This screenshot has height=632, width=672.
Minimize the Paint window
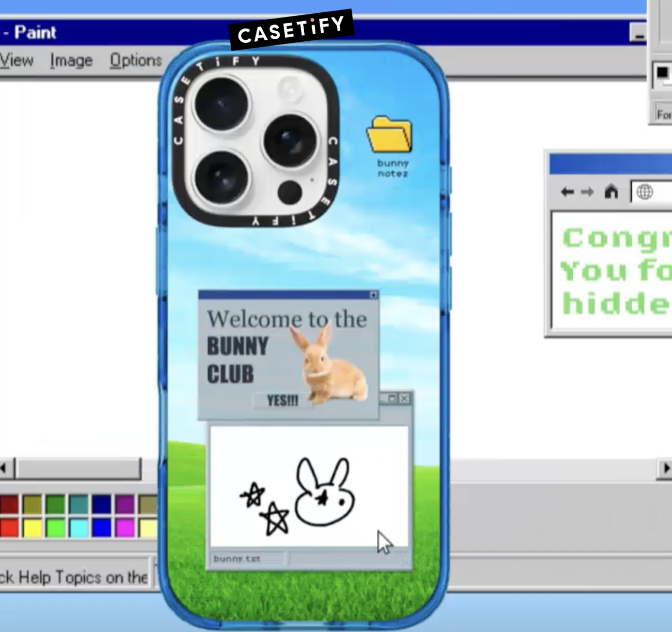[x=639, y=33]
